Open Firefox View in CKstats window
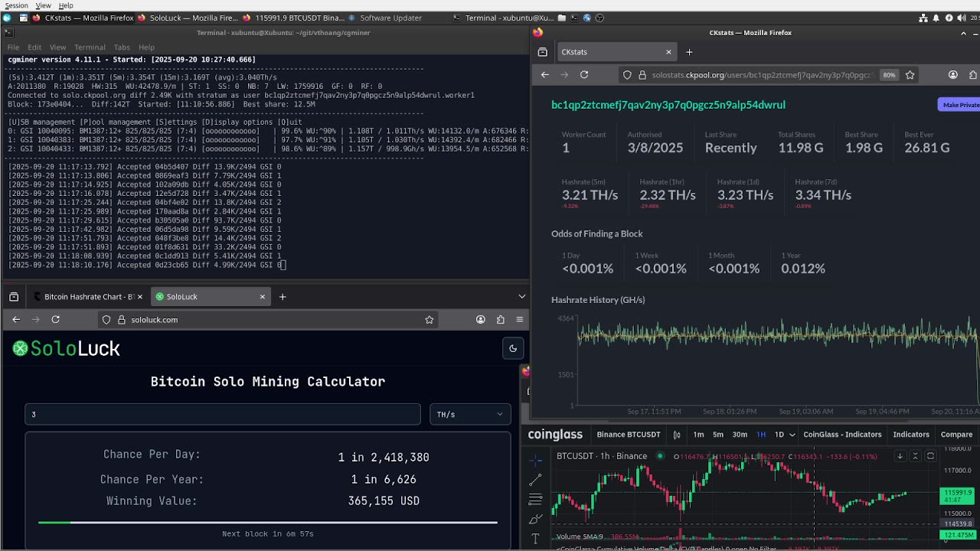980x551 pixels. pyautogui.click(x=542, y=52)
